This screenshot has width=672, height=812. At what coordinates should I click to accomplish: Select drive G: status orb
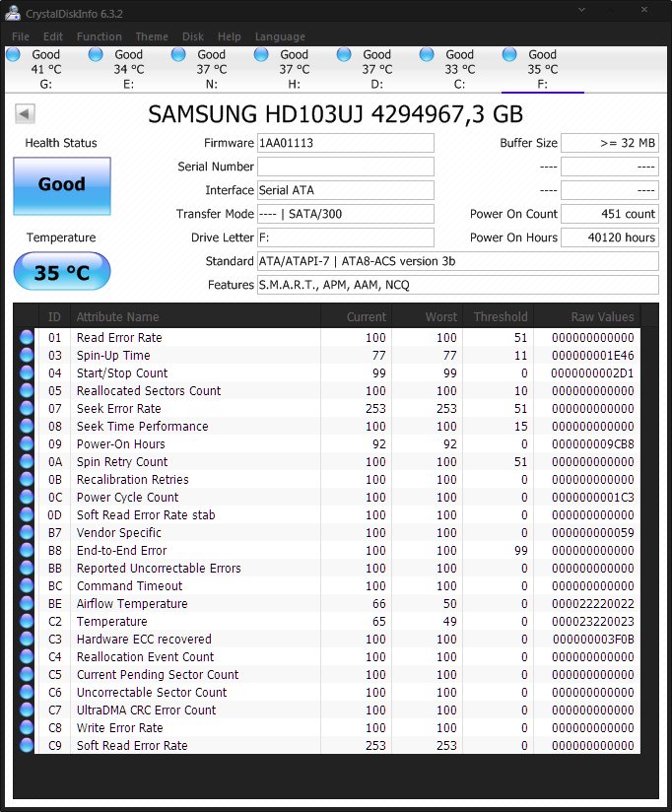(x=14, y=55)
